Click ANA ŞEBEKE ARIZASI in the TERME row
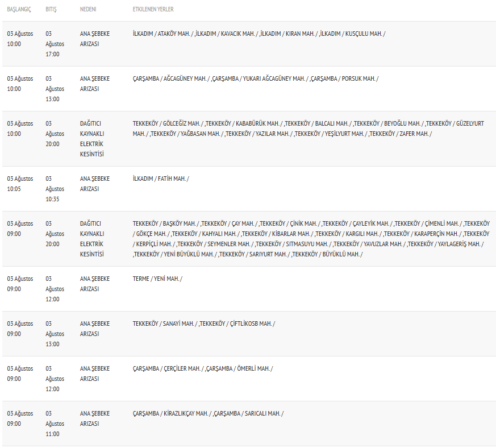Image resolution: width=496 pixels, height=448 pixels. [x=95, y=284]
